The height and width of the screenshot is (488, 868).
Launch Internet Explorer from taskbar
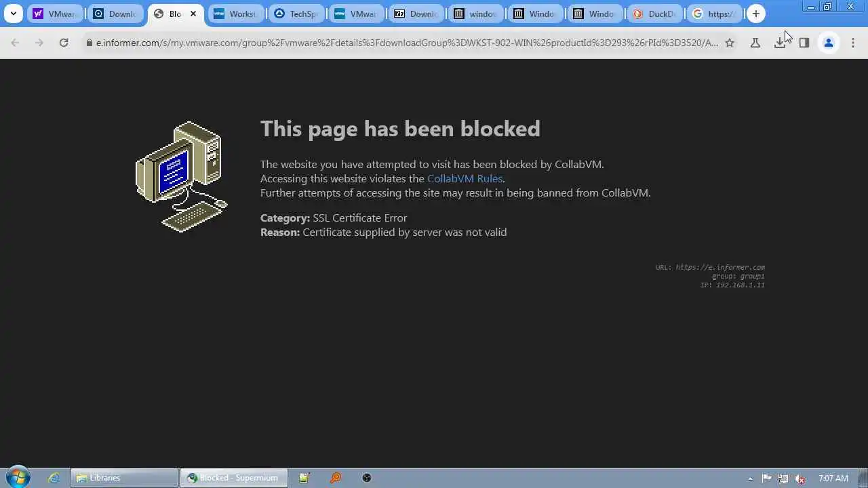[54, 478]
